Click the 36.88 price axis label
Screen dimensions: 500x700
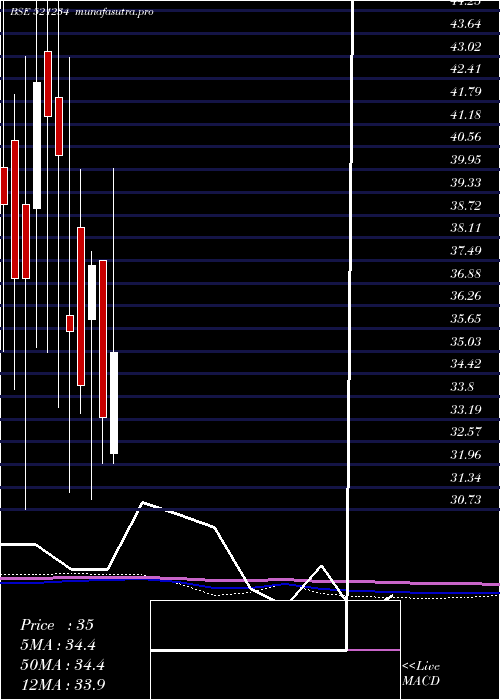(466, 273)
